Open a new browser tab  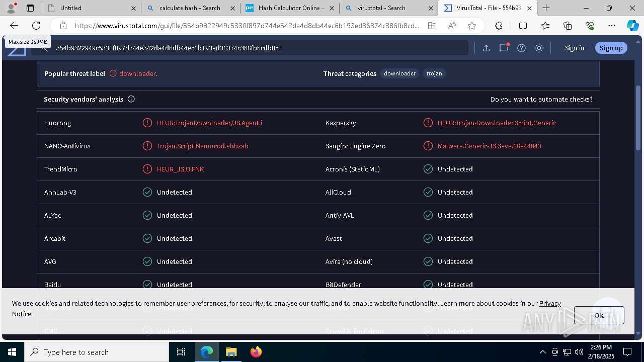click(x=546, y=8)
